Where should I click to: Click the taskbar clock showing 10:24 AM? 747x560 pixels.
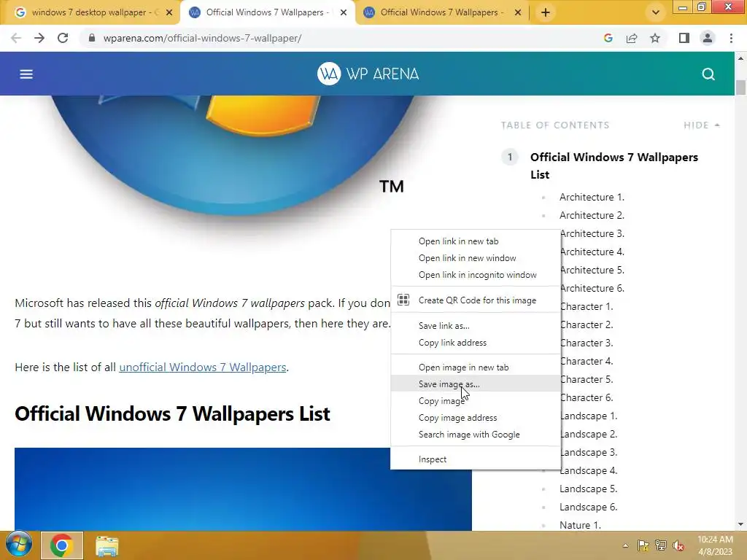tap(715, 545)
